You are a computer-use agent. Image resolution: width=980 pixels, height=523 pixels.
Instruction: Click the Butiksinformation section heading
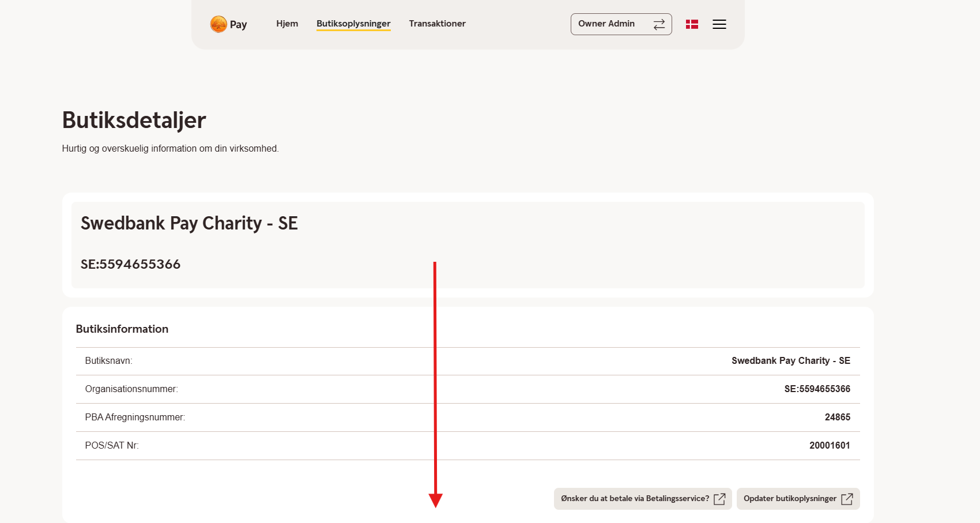pos(122,329)
